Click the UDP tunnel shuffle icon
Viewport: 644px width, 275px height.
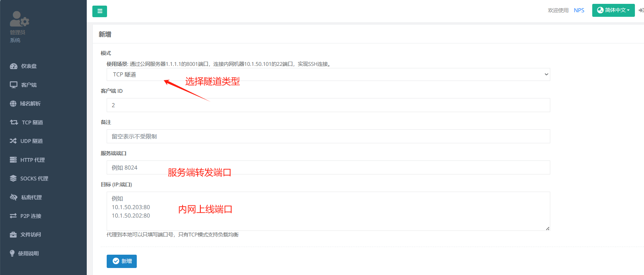(x=13, y=141)
